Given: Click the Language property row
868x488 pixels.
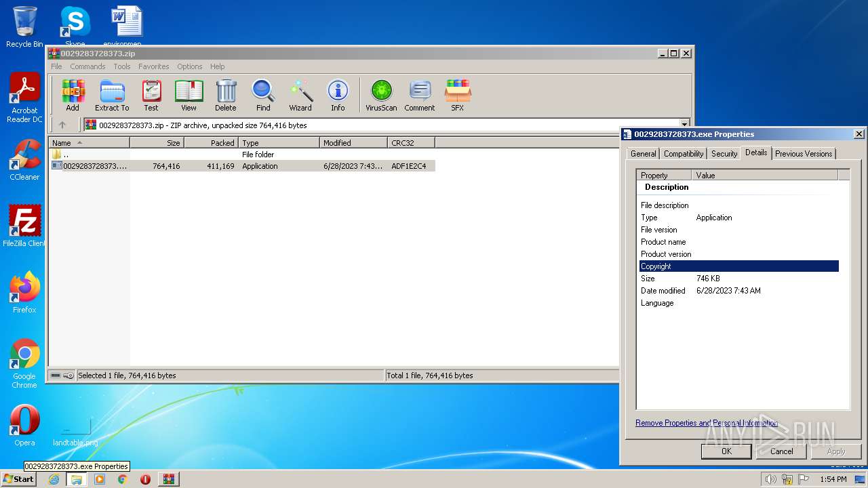Looking at the screenshot, I should (739, 303).
